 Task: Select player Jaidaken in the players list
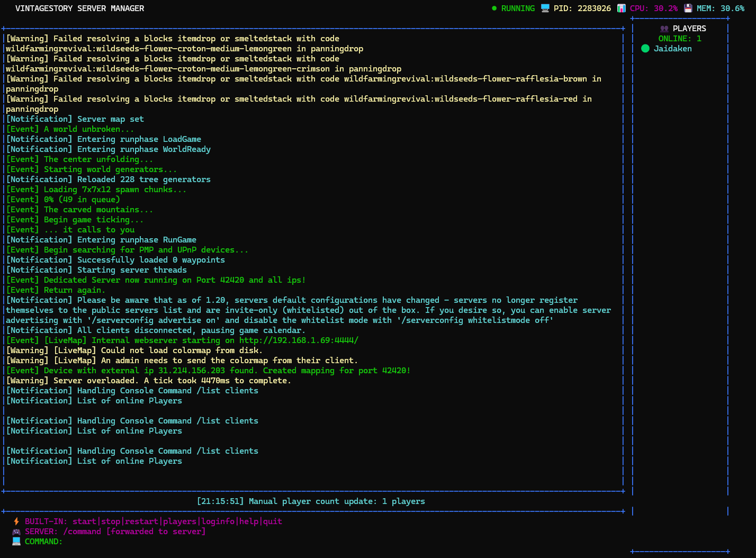[x=672, y=49]
